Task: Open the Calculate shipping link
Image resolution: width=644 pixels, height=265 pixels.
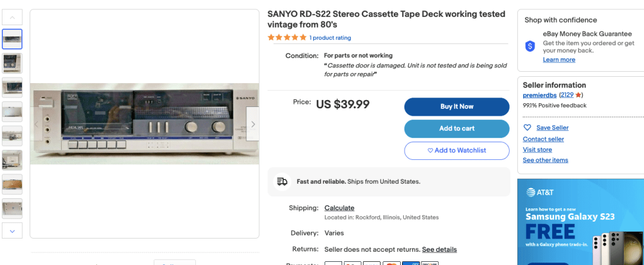Action: (339, 208)
